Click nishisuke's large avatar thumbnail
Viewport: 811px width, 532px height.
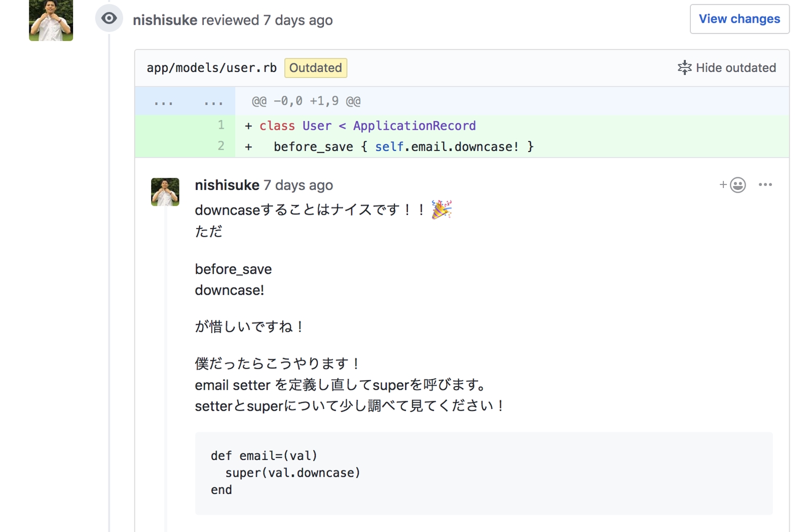click(x=51, y=19)
